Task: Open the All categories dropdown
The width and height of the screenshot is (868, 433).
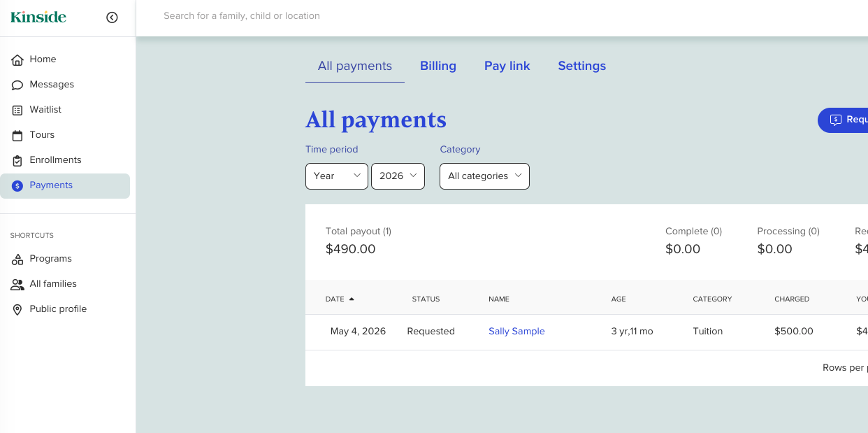Action: (x=484, y=176)
